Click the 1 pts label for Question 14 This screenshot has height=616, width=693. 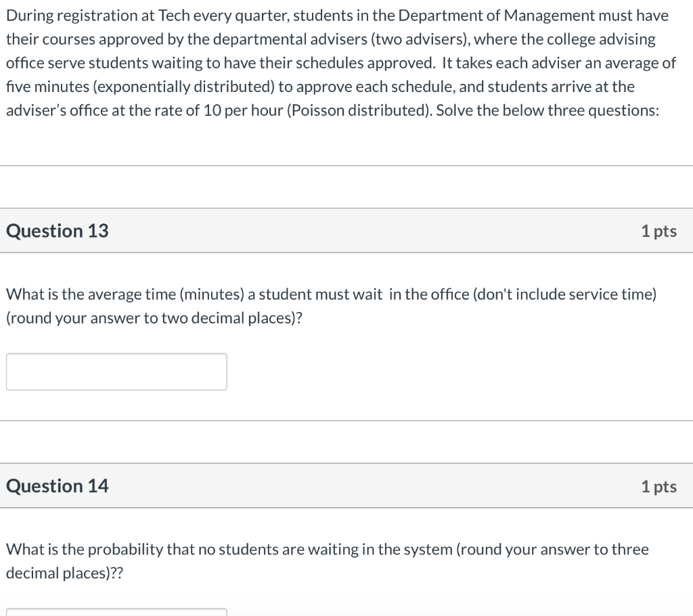pos(659,486)
